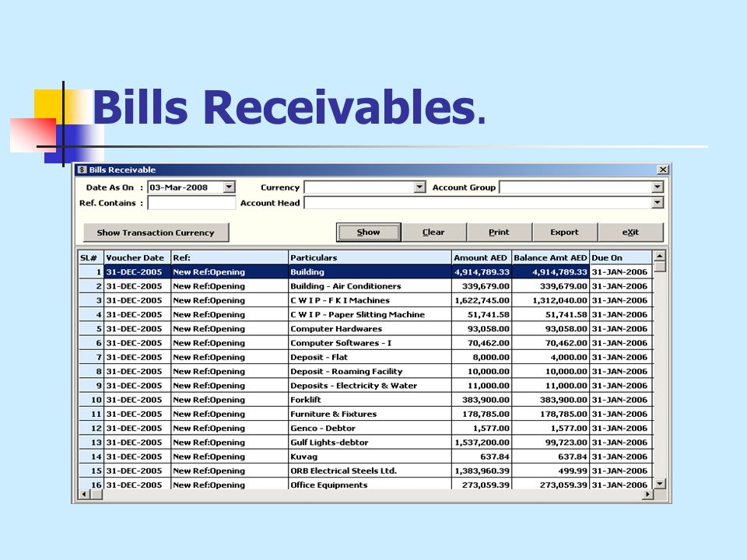Image resolution: width=747 pixels, height=560 pixels.
Task: Click Show Transaction Currency button
Action: tap(156, 233)
